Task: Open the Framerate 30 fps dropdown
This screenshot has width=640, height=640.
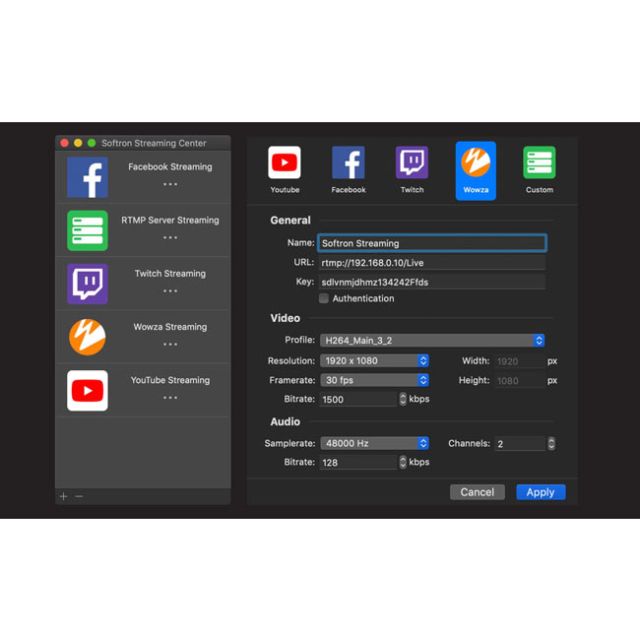Action: click(x=374, y=380)
